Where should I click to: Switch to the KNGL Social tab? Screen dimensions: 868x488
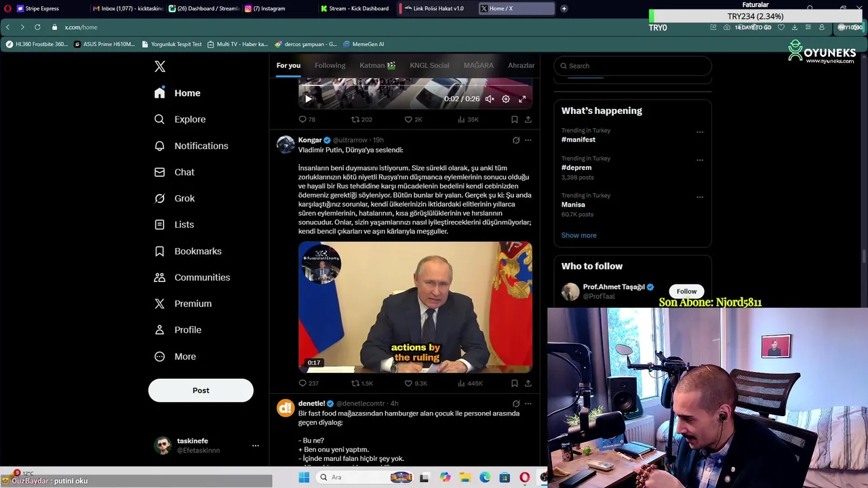pos(429,65)
